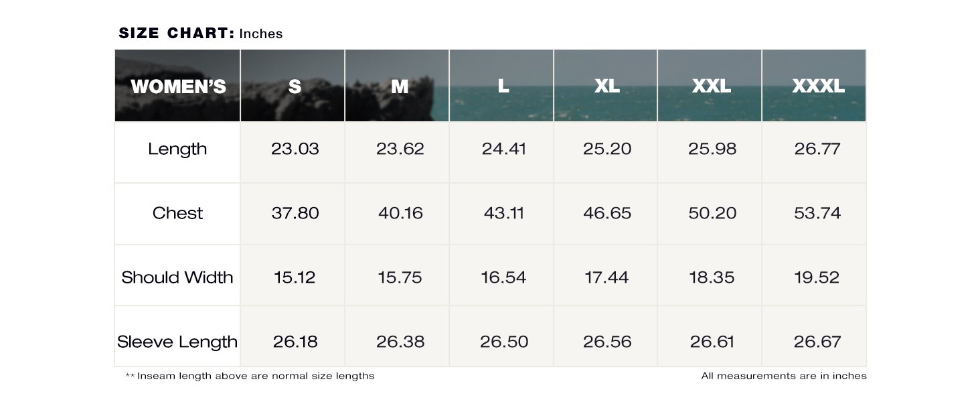This screenshot has height=402, width=980.
Task: Click the 40.16 chest value for M
Action: 400,213
